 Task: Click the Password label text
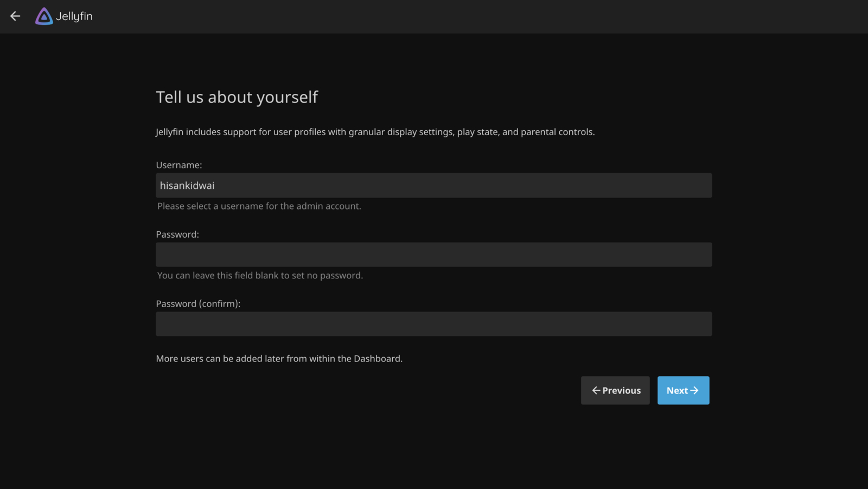[x=177, y=234]
